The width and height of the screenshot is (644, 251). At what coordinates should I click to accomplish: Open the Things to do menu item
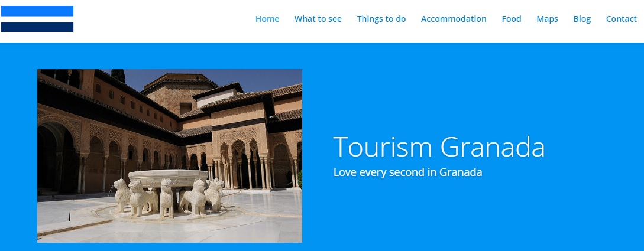click(x=381, y=19)
